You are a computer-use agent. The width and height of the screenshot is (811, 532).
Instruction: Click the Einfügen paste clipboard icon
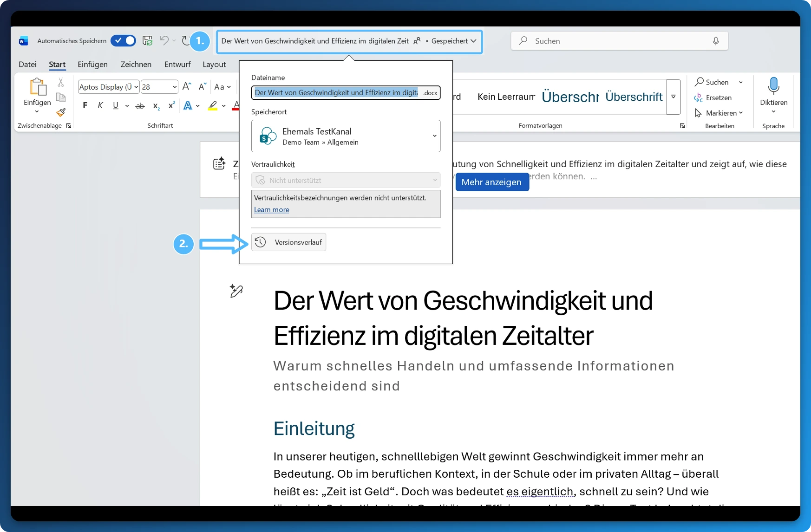(x=38, y=87)
